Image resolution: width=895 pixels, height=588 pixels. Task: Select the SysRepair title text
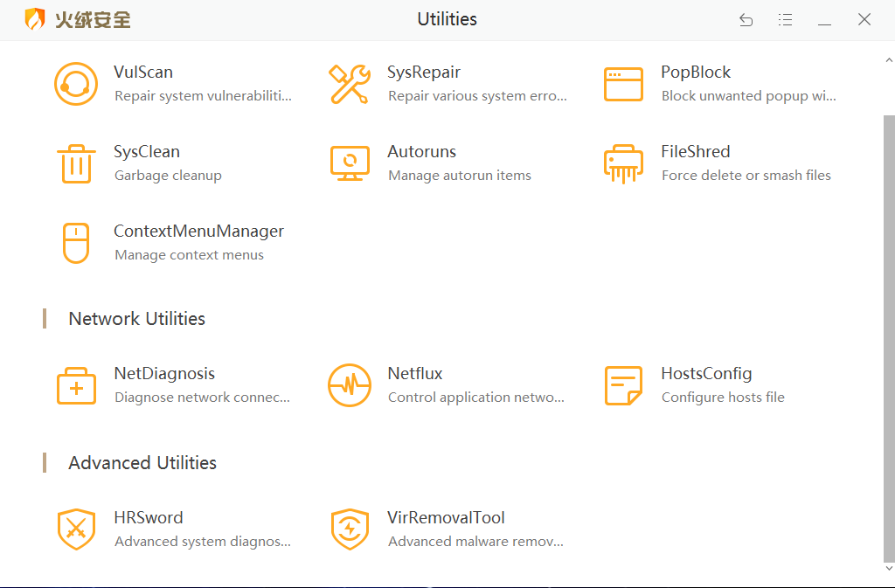(x=424, y=73)
